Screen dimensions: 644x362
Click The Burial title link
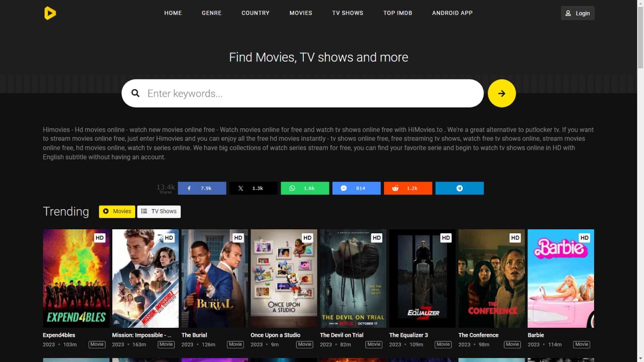194,335
